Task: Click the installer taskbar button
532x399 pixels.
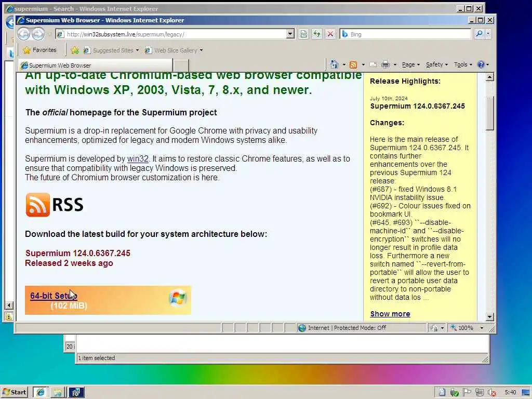Action: [x=76, y=392]
